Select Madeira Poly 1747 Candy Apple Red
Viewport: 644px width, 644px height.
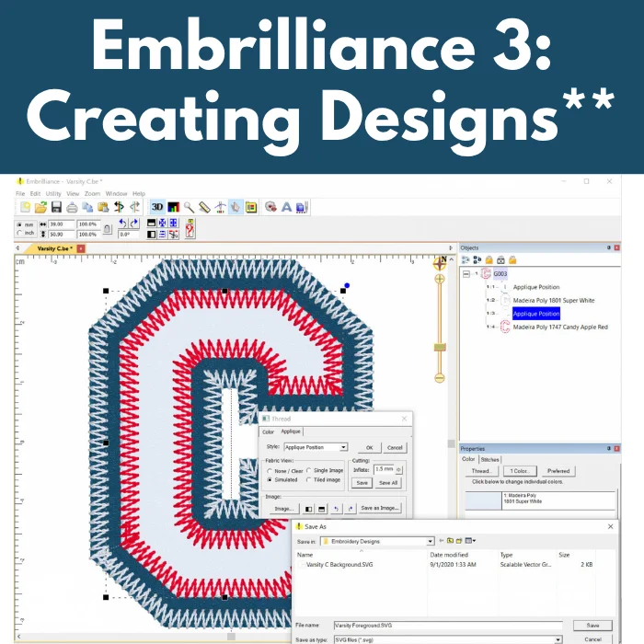point(560,327)
